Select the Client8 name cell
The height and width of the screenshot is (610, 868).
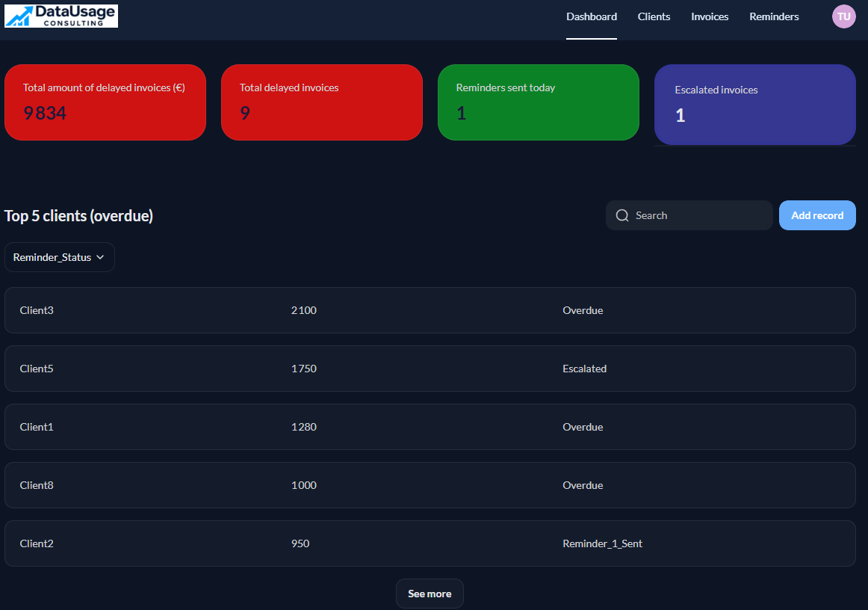point(37,485)
